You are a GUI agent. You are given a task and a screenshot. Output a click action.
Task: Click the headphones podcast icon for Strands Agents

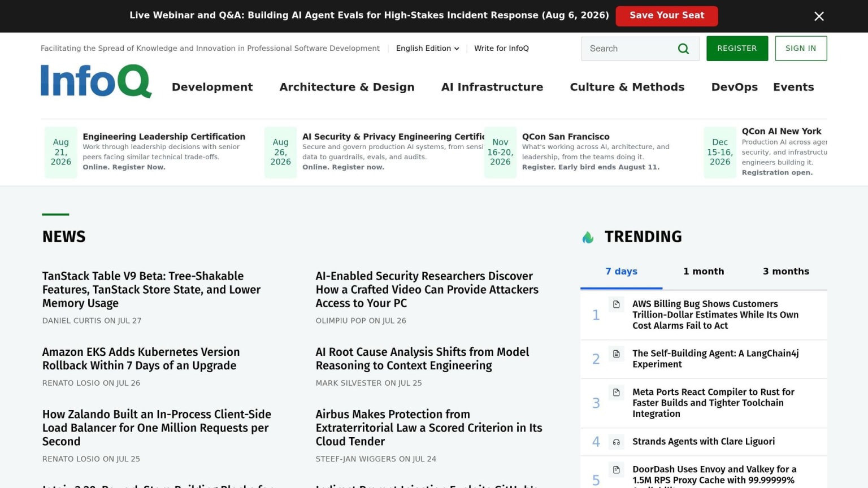click(617, 442)
